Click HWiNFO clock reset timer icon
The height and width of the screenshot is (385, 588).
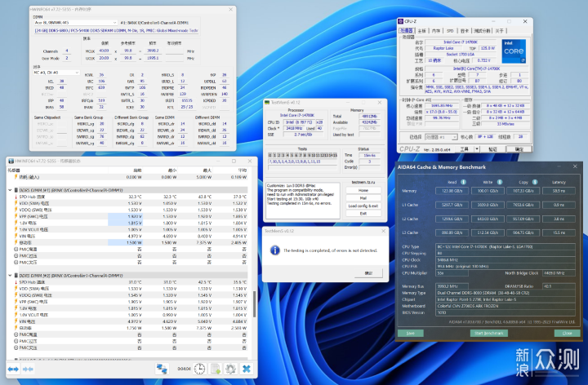point(199,369)
